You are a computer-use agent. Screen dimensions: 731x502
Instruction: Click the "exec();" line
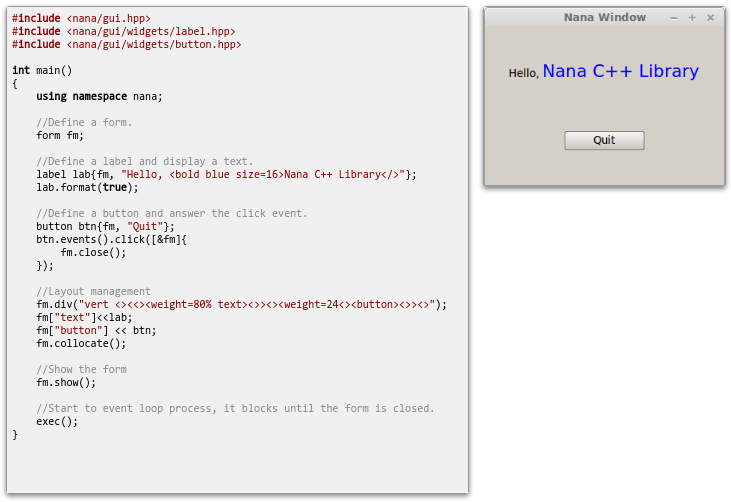(x=57, y=422)
